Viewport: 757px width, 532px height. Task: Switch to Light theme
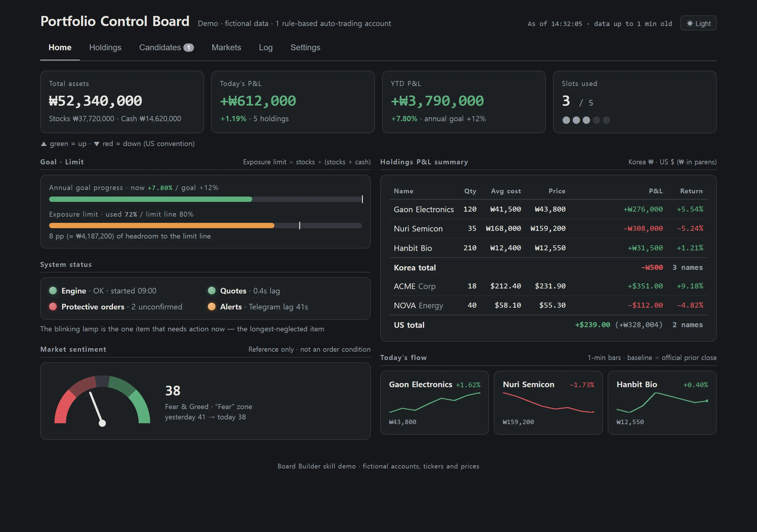(x=698, y=23)
